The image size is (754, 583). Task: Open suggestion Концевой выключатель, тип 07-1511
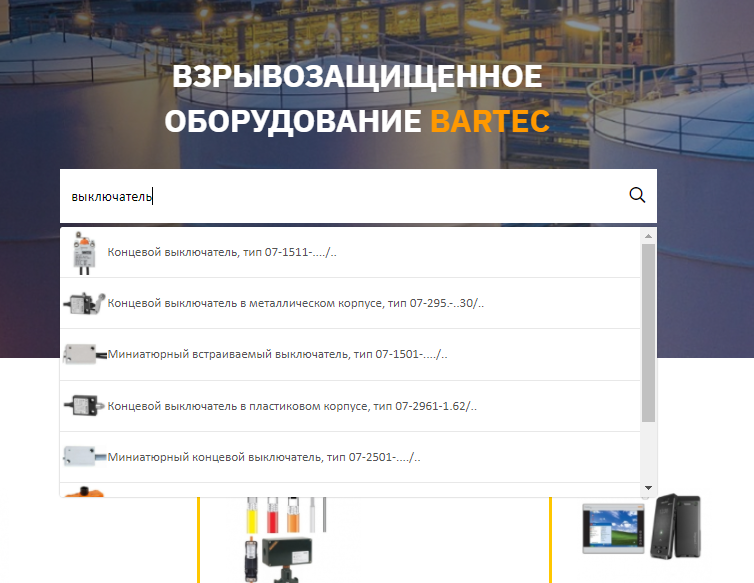(x=350, y=253)
